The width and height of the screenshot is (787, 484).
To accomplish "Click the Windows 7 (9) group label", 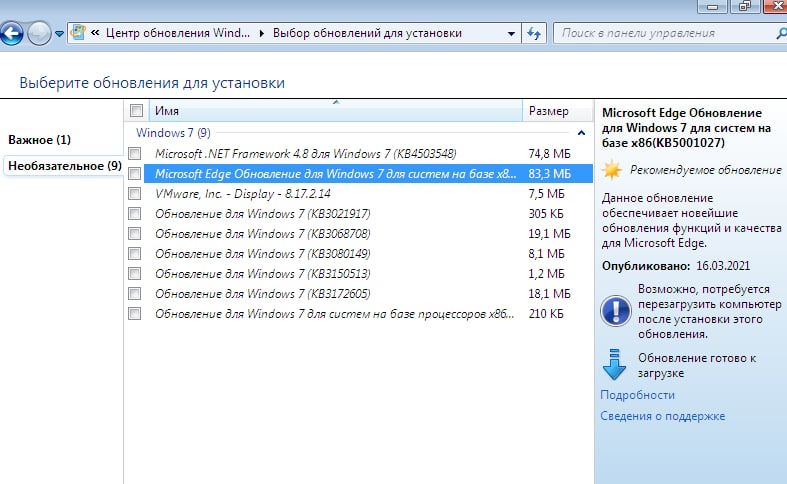I will click(x=173, y=133).
